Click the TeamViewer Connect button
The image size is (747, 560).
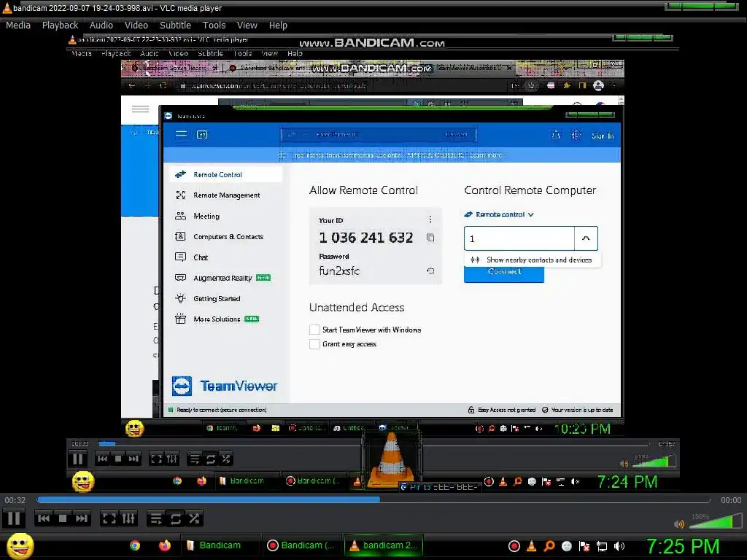click(504, 274)
